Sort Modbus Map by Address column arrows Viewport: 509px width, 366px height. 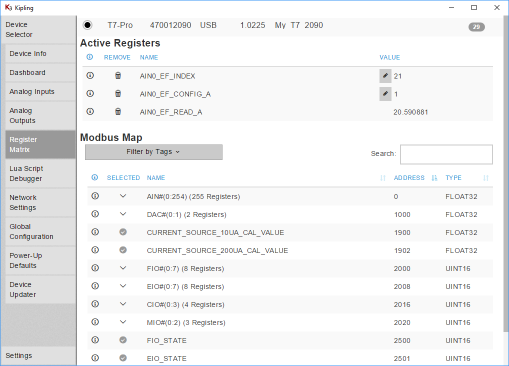click(x=434, y=178)
